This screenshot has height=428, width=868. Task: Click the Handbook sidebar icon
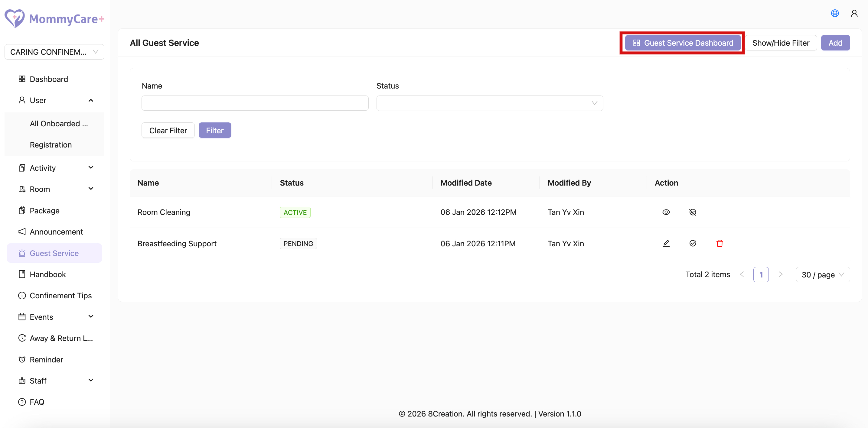pos(22,274)
